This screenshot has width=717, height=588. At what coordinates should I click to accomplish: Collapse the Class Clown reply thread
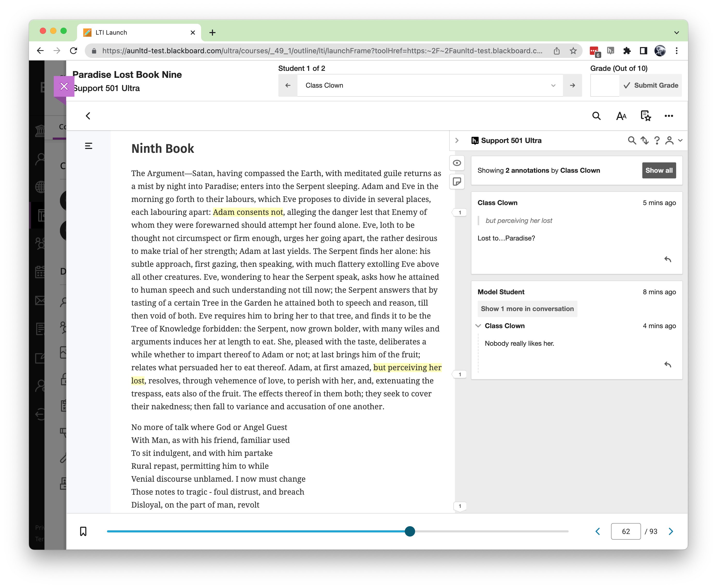(478, 326)
